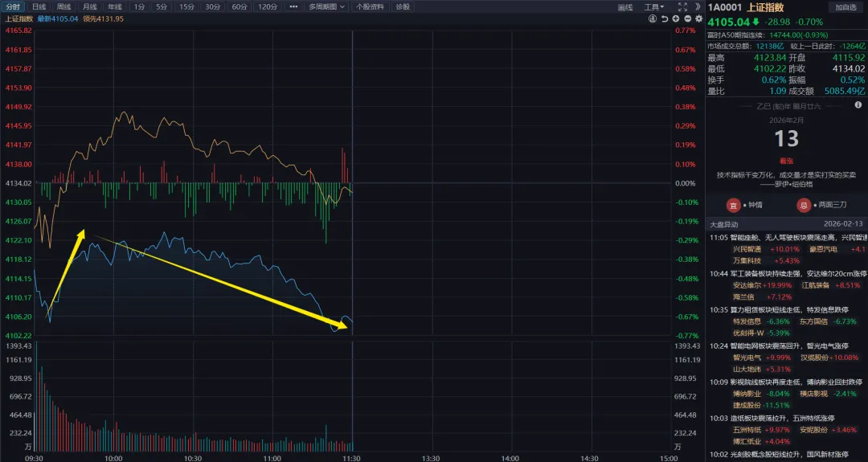This screenshot has height=462, width=868.
Task: Click 上证指数 title in quote header
Action: pyautogui.click(x=765, y=7)
